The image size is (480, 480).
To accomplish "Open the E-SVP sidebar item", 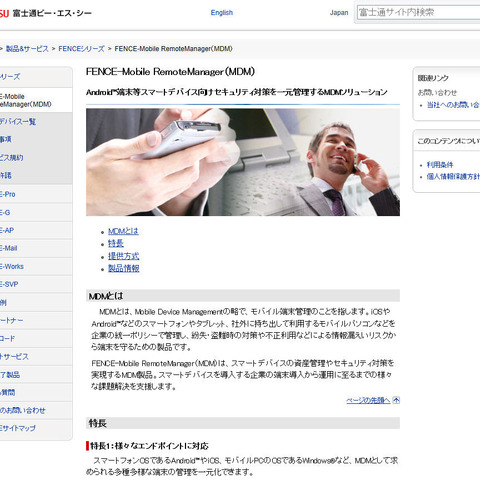I will 36,284.
